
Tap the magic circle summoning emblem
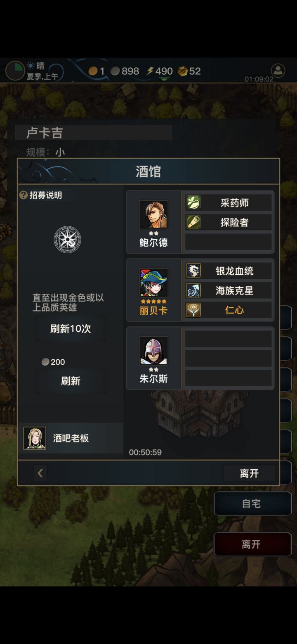coord(68,240)
